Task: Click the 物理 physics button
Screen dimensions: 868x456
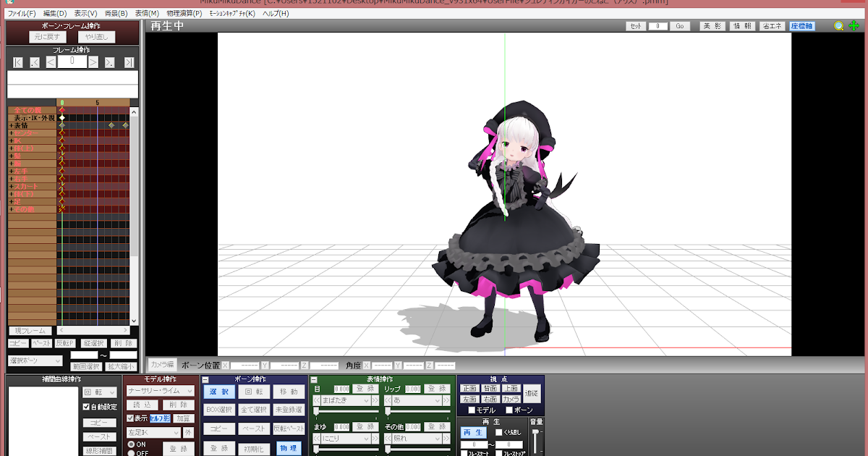Action: [x=289, y=448]
